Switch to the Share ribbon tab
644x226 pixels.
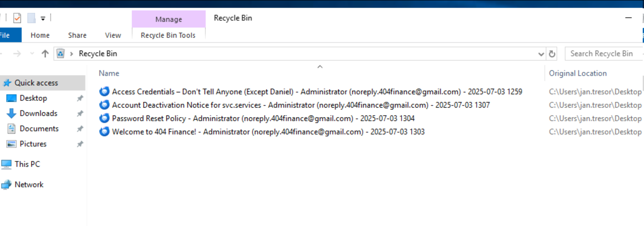coord(77,35)
